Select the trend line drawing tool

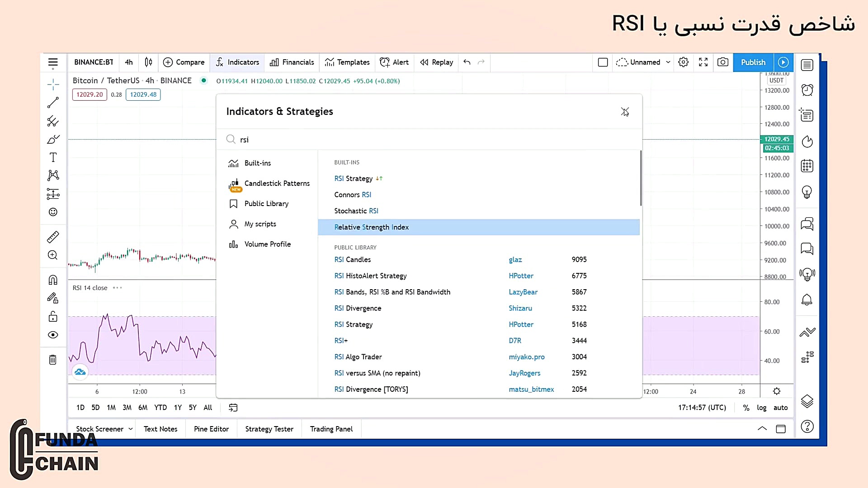pyautogui.click(x=53, y=103)
